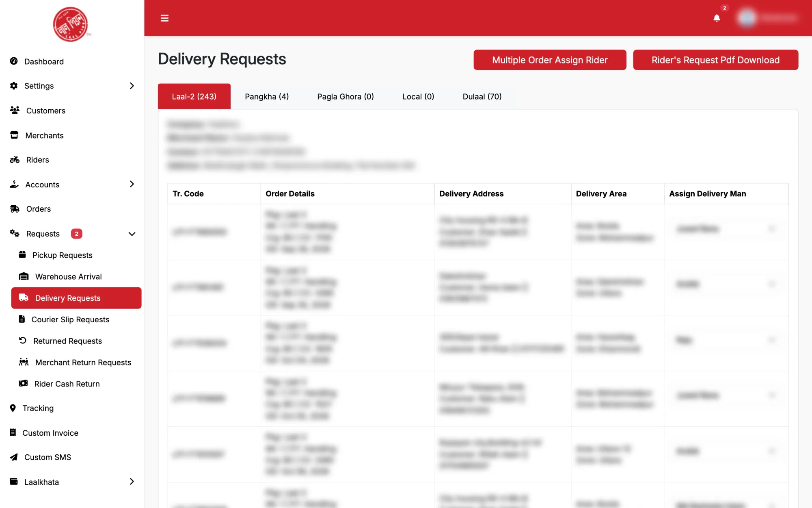812x508 pixels.
Task: Toggle the hamburger sidebar menu
Action: [x=164, y=18]
